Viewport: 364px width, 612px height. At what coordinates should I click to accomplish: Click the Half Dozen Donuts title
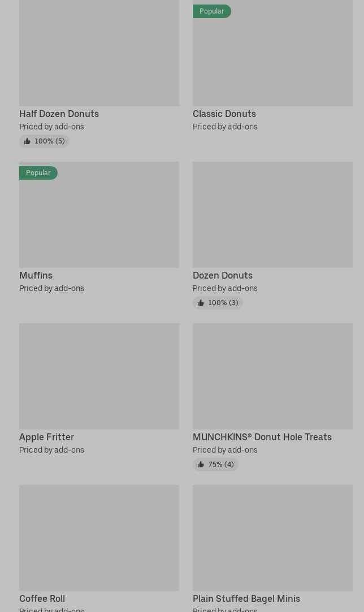click(x=59, y=114)
